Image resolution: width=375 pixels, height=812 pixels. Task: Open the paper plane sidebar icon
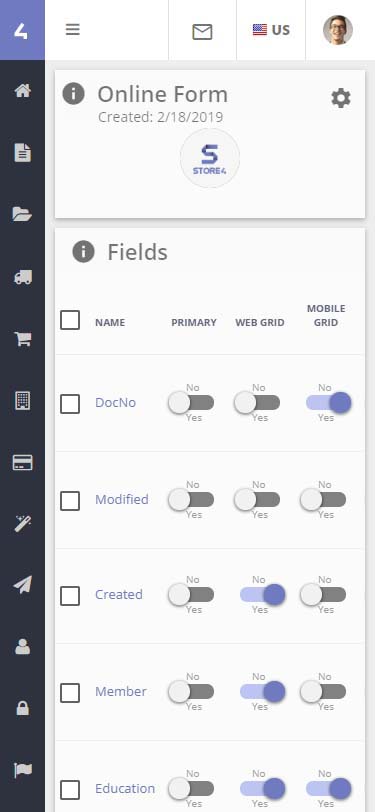[22, 585]
